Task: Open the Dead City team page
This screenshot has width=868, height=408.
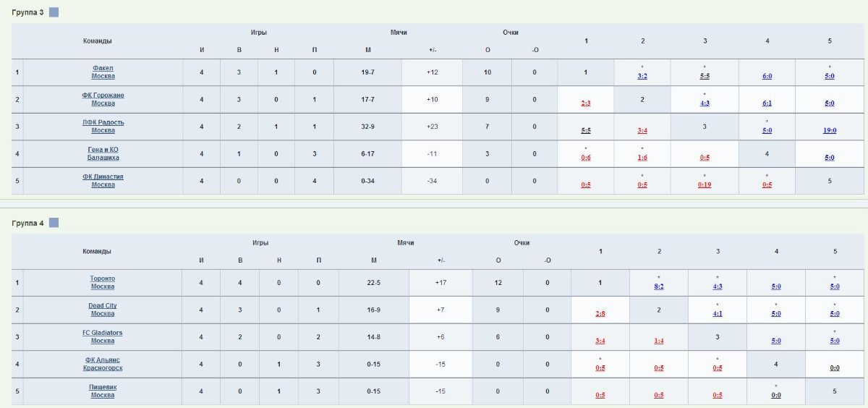Action: click(x=102, y=310)
